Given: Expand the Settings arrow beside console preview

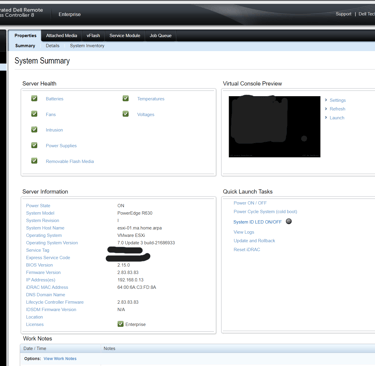Looking at the screenshot, I should (326, 100).
